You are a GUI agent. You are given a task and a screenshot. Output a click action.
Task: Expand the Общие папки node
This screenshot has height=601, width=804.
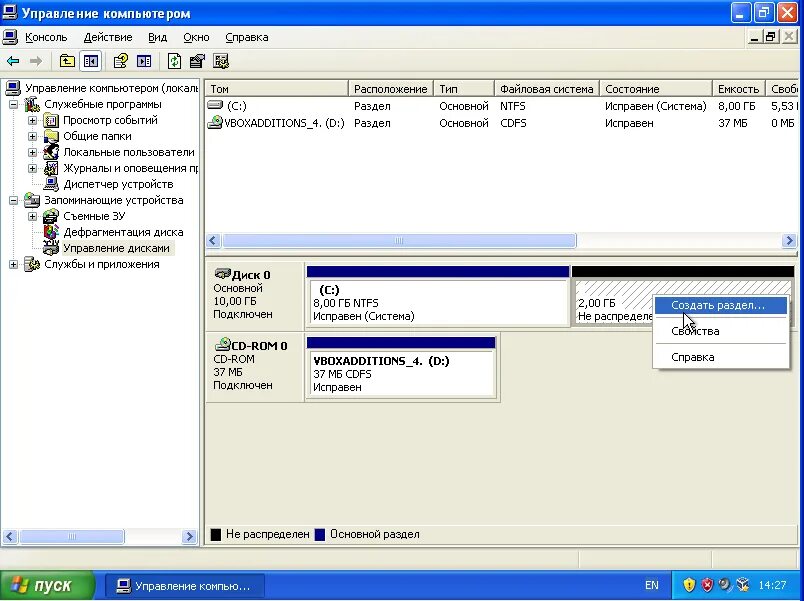point(32,136)
